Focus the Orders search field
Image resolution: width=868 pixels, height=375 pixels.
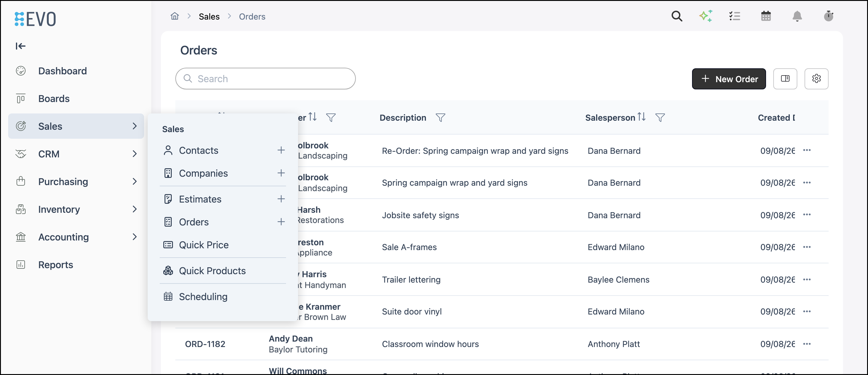[x=265, y=79]
